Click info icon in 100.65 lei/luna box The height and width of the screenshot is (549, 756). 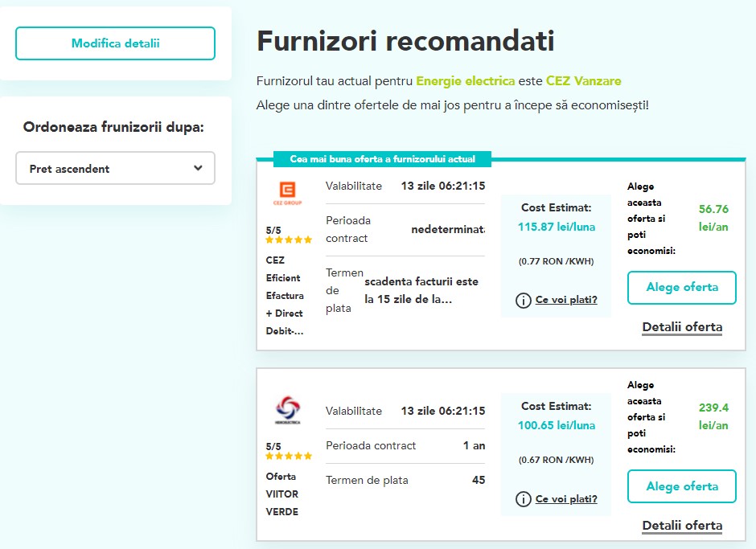523,499
